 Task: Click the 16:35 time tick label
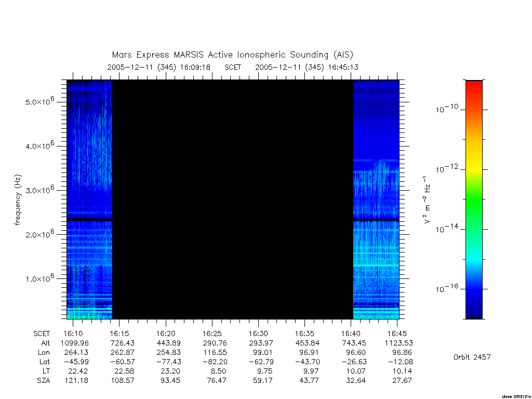304,334
